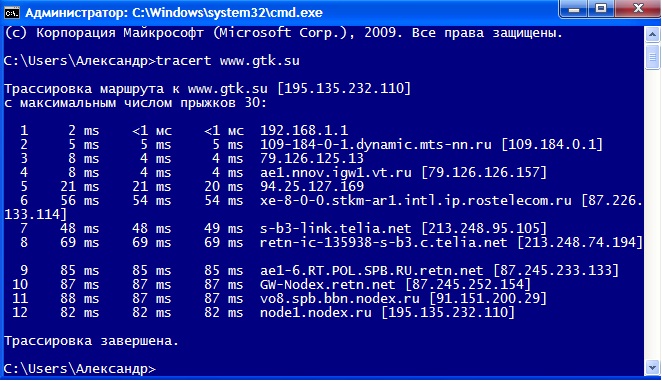Maximize the command prompt window
The height and width of the screenshot is (381, 662).
click(601, 8)
